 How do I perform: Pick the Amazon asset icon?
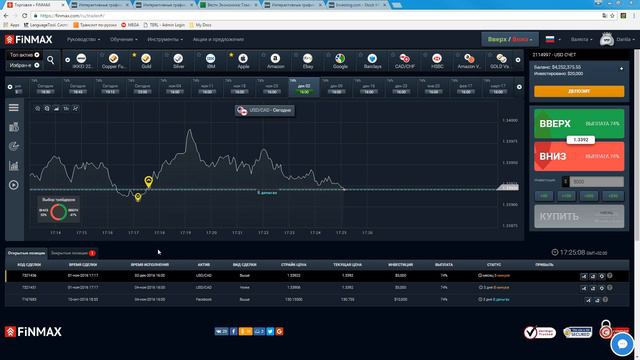pos(276,59)
